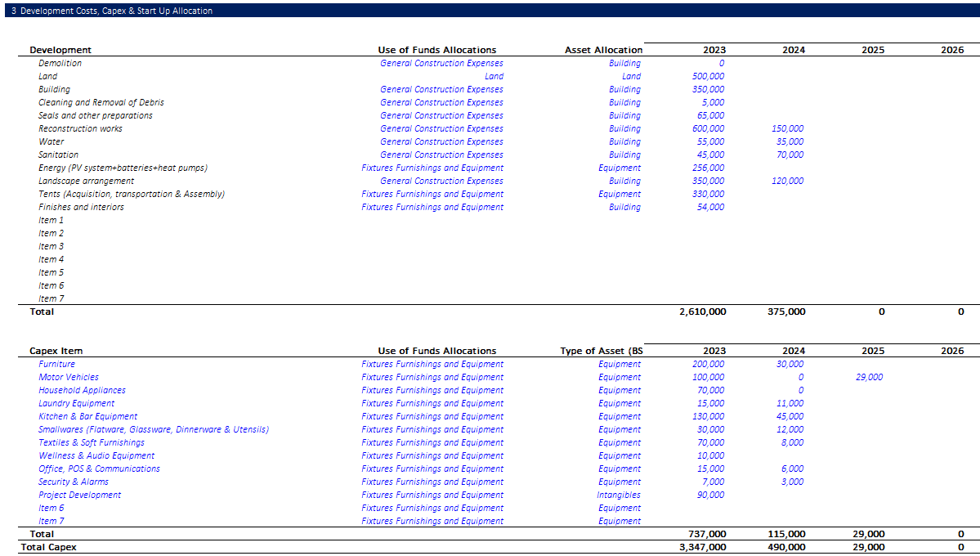Select the Asset Allocation cell for Energy row
This screenshot has height=556, width=980.
(619, 168)
